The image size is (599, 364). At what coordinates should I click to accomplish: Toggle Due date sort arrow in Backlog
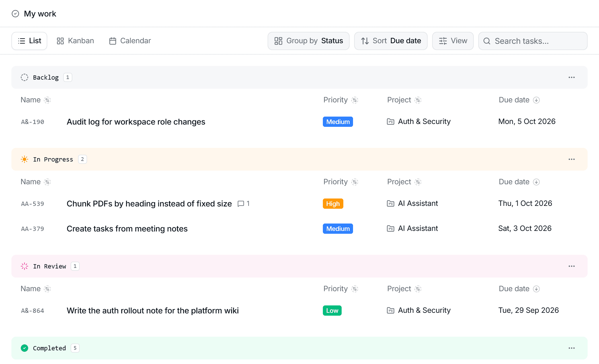[536, 100]
